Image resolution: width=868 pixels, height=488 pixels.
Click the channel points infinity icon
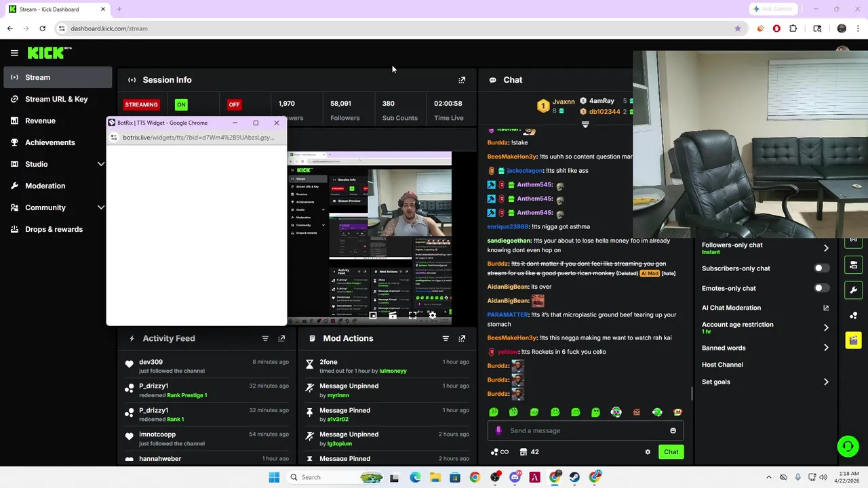point(500,452)
